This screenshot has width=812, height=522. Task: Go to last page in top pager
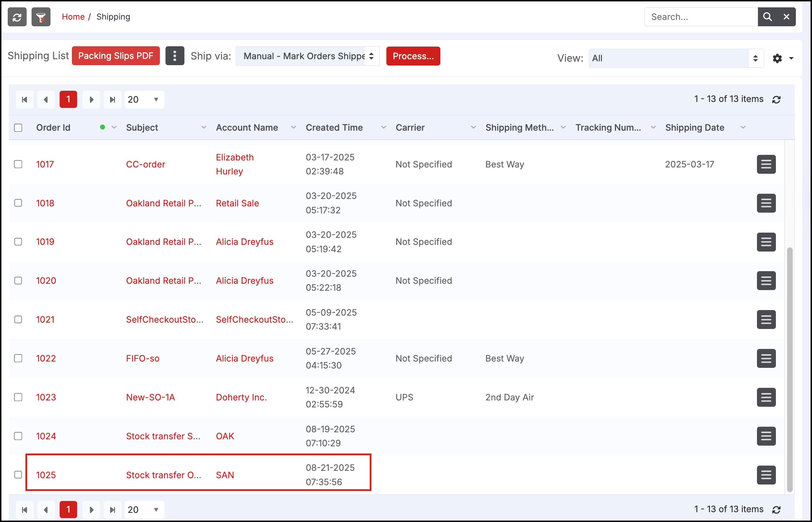pos(113,99)
